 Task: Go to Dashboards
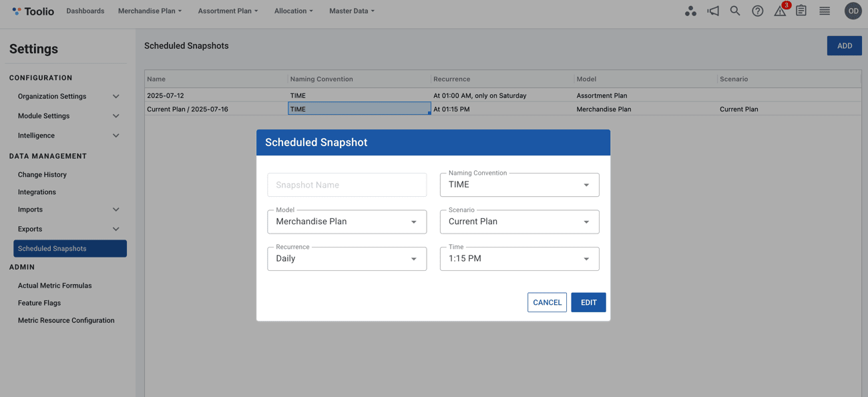pyautogui.click(x=85, y=11)
